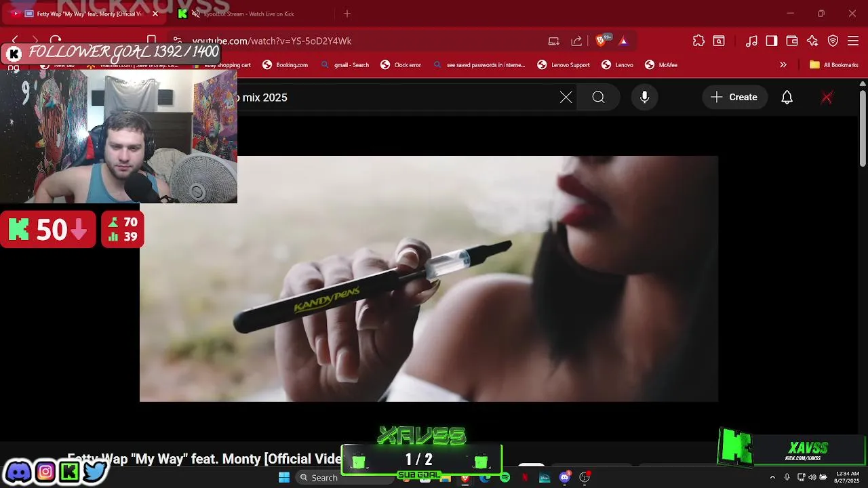Open the Brave Shields lion icon
Image resolution: width=868 pixels, height=488 pixels.
pos(601,41)
